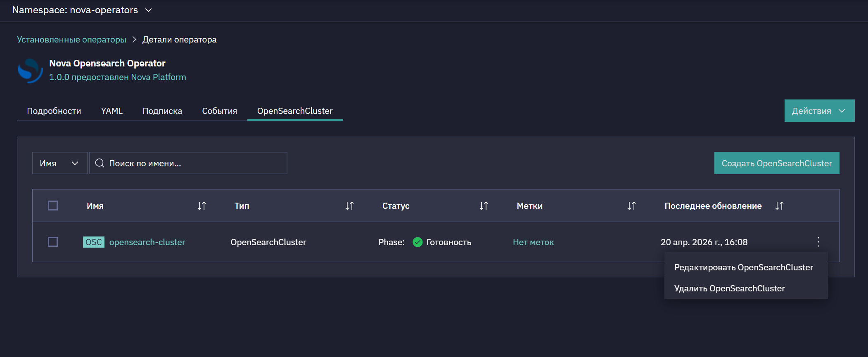The image size is (868, 357).
Task: Sort table by Статус column arrows
Action: pyautogui.click(x=484, y=206)
